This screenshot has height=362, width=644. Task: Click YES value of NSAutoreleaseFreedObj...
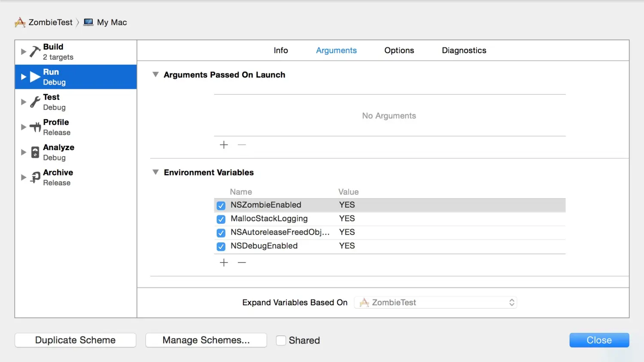tap(347, 232)
